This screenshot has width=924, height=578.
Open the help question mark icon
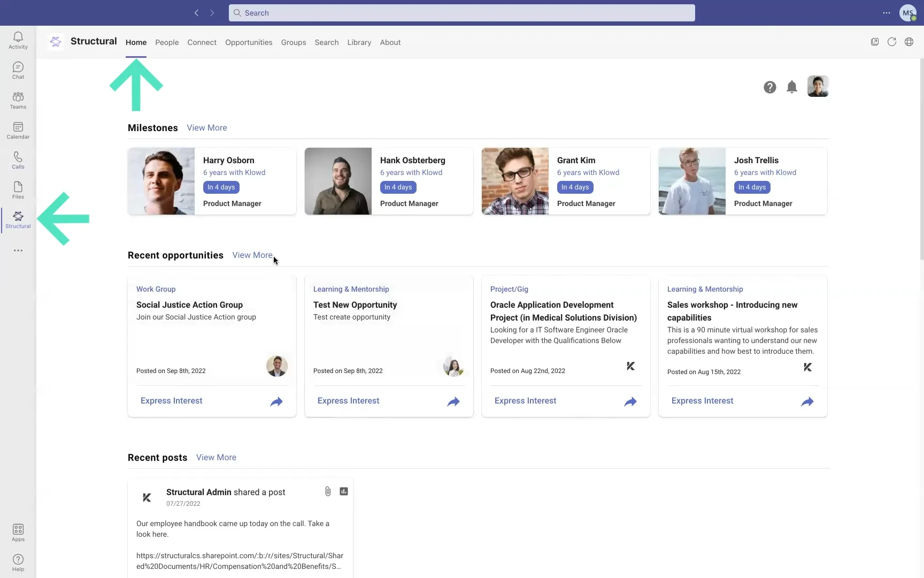pos(769,87)
